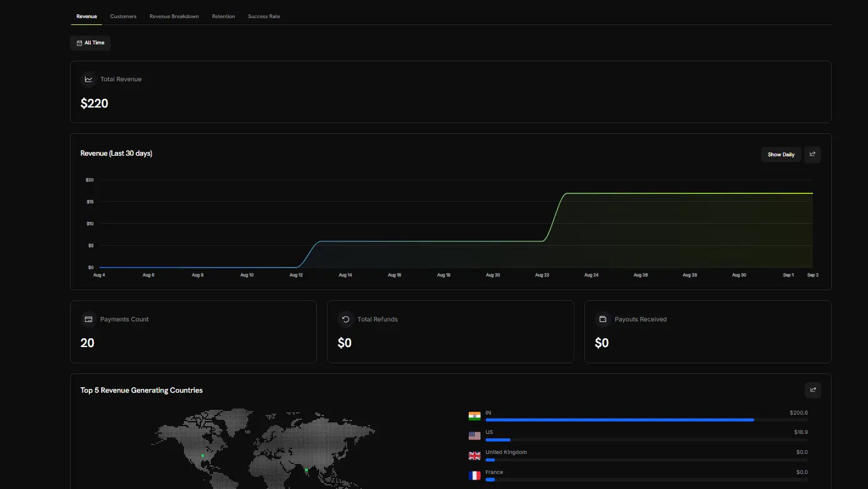Switch to the Customers tab
Screen dimensions: 868x489
tap(123, 16)
